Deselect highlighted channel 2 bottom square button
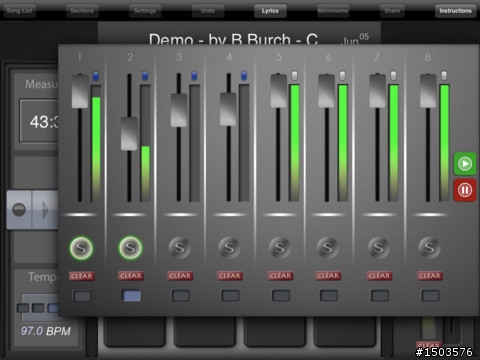This screenshot has width=480, height=360. [x=131, y=296]
